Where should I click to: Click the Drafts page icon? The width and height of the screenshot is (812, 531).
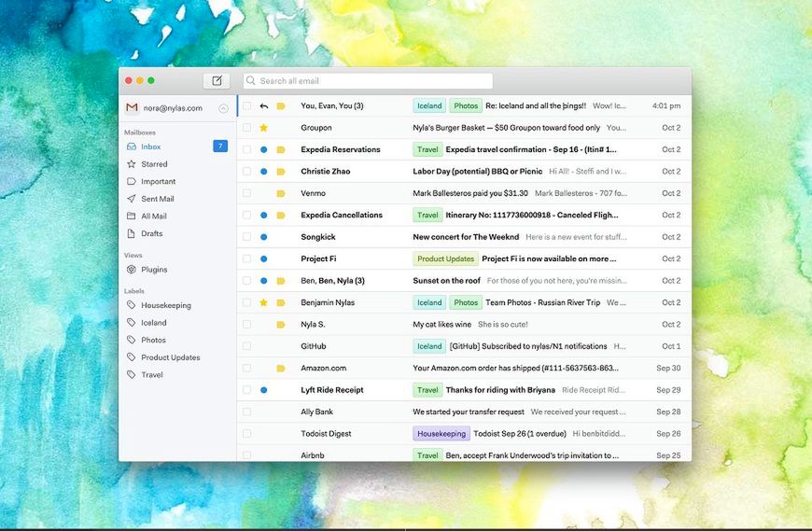pyautogui.click(x=132, y=233)
